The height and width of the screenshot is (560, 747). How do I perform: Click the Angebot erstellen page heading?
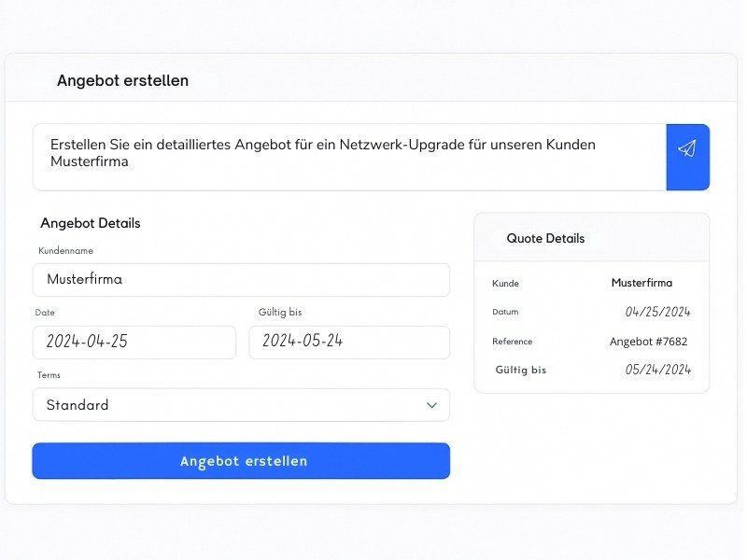click(x=123, y=80)
